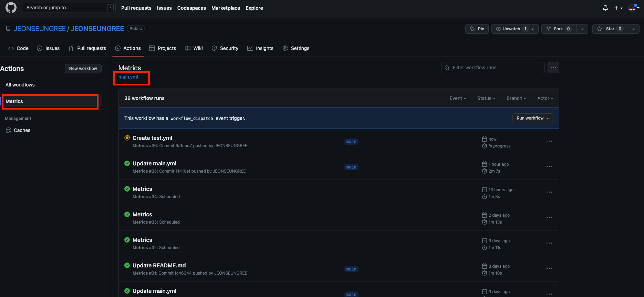This screenshot has width=644, height=297.
Task: Click main branch label on Create test.yml
Action: (x=351, y=142)
